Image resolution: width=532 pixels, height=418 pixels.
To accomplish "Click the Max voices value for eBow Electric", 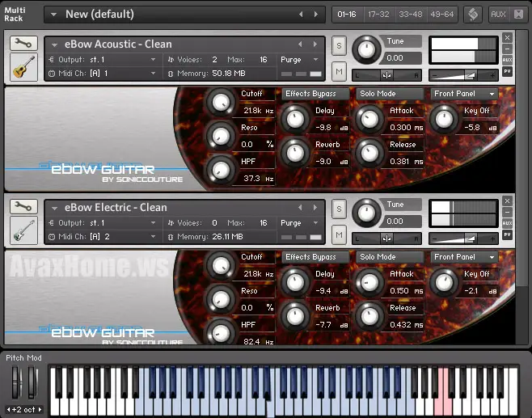I will [264, 223].
